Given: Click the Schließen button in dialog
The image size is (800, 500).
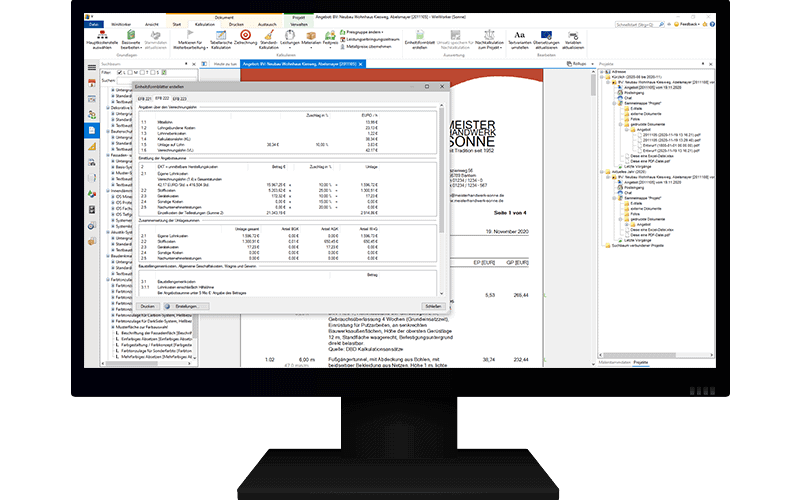Looking at the screenshot, I should pos(433,306).
